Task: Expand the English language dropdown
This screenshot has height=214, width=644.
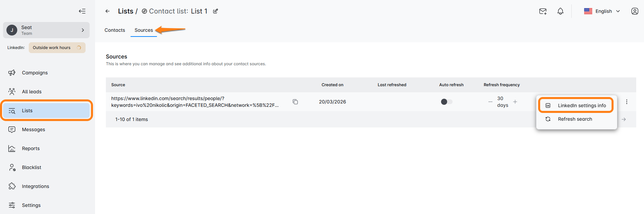Action: [602, 11]
